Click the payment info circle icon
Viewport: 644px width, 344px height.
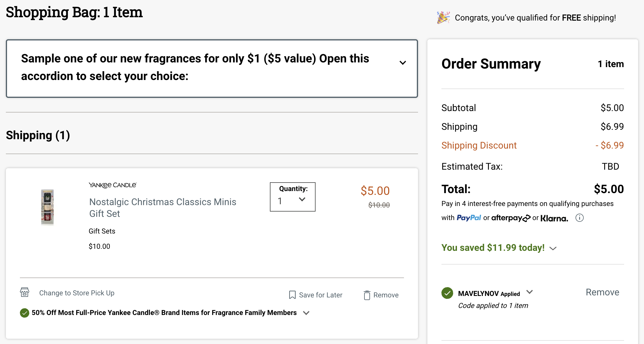pyautogui.click(x=579, y=218)
